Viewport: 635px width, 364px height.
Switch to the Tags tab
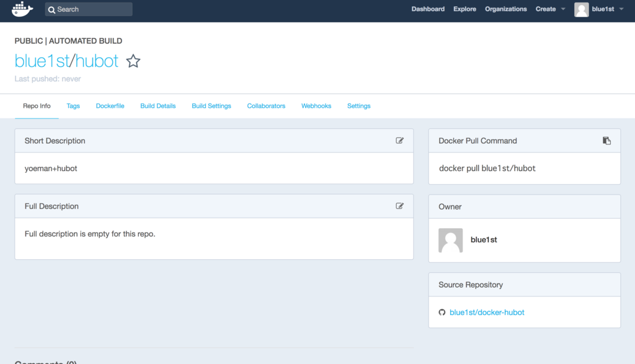[x=73, y=106]
